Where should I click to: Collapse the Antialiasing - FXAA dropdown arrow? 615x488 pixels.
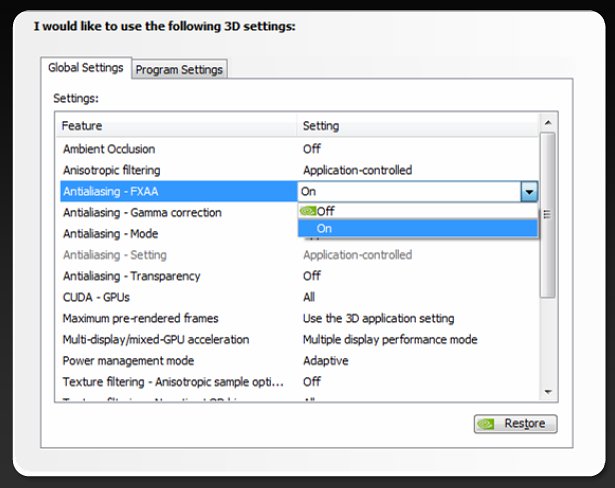coord(529,191)
